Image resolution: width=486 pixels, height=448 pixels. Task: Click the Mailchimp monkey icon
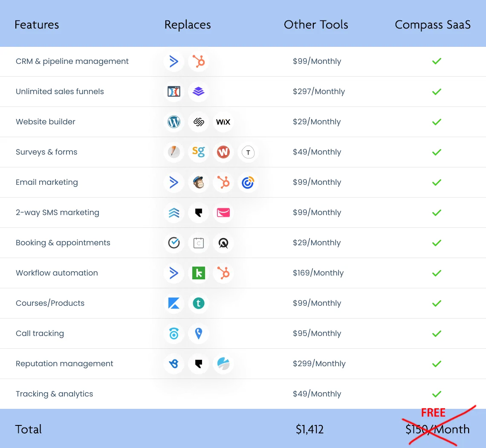[199, 182]
